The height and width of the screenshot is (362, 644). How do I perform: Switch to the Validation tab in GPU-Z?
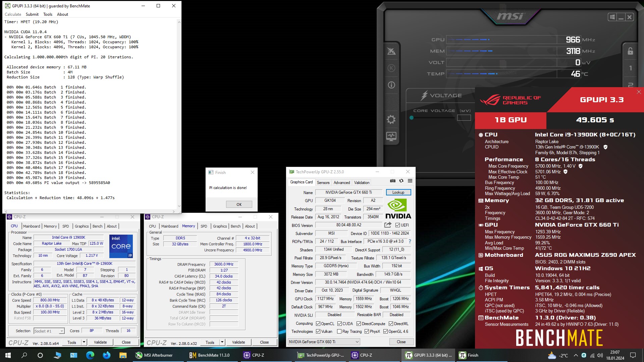click(x=362, y=183)
